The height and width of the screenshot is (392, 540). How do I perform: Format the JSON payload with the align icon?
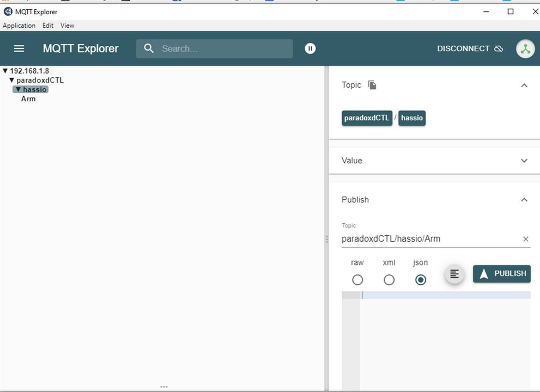(x=454, y=274)
